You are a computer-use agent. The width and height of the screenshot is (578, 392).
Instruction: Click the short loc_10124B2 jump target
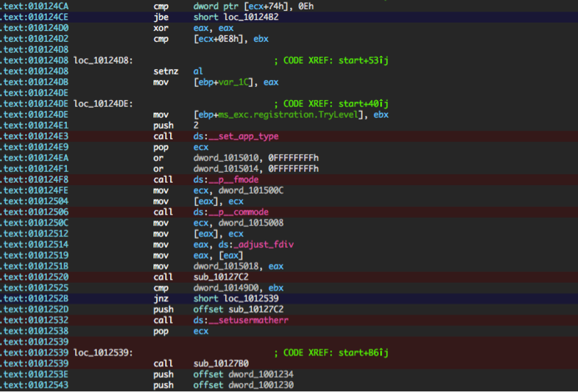pyautogui.click(x=236, y=17)
